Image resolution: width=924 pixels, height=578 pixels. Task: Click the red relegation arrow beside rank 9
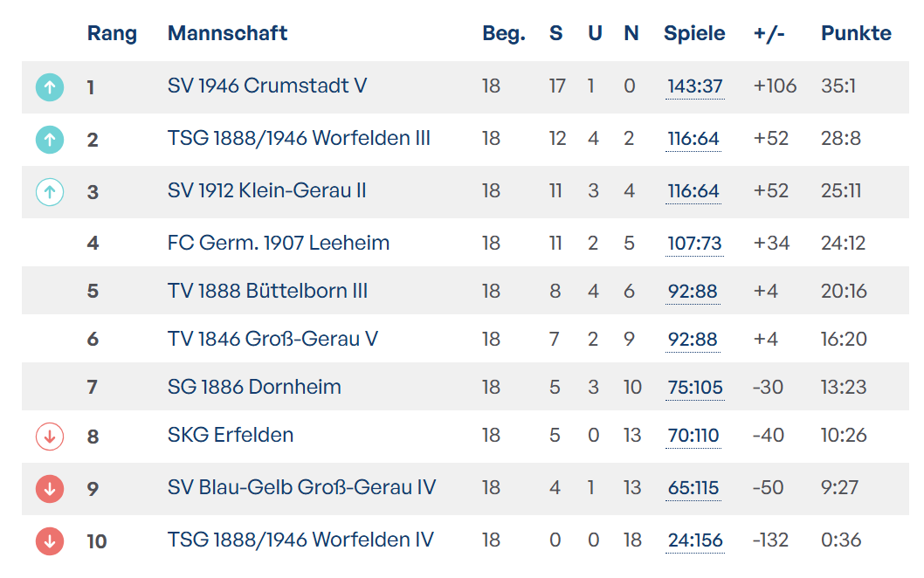pyautogui.click(x=50, y=488)
